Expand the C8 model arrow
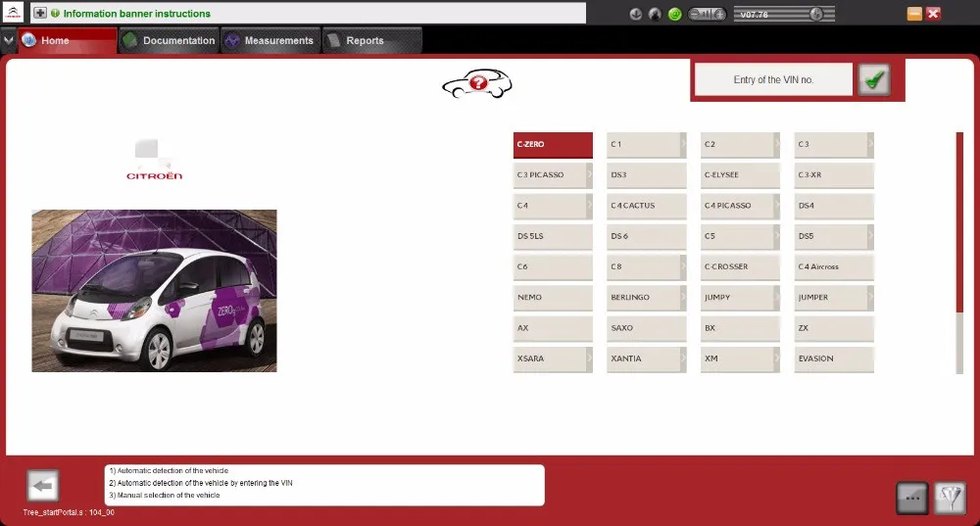This screenshot has width=980, height=526. pyautogui.click(x=683, y=266)
